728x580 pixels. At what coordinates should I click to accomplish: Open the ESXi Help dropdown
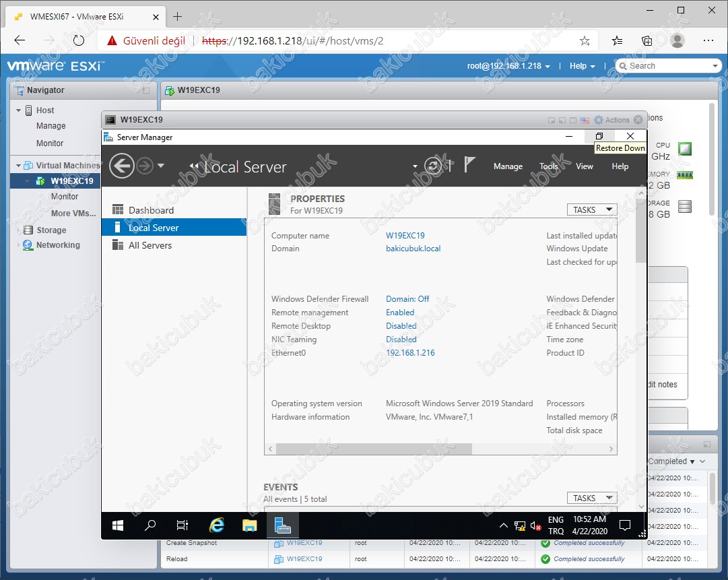click(x=583, y=66)
